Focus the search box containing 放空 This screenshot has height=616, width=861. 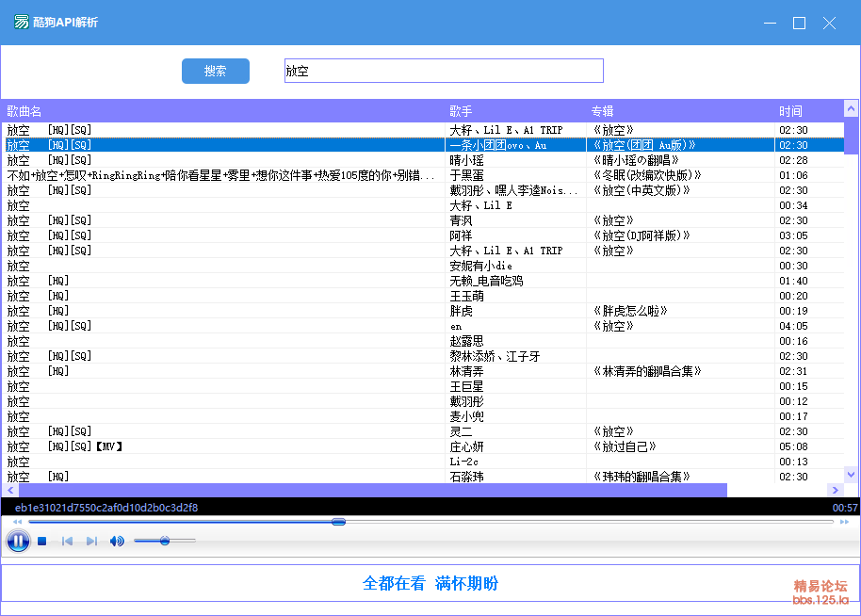[x=443, y=71]
